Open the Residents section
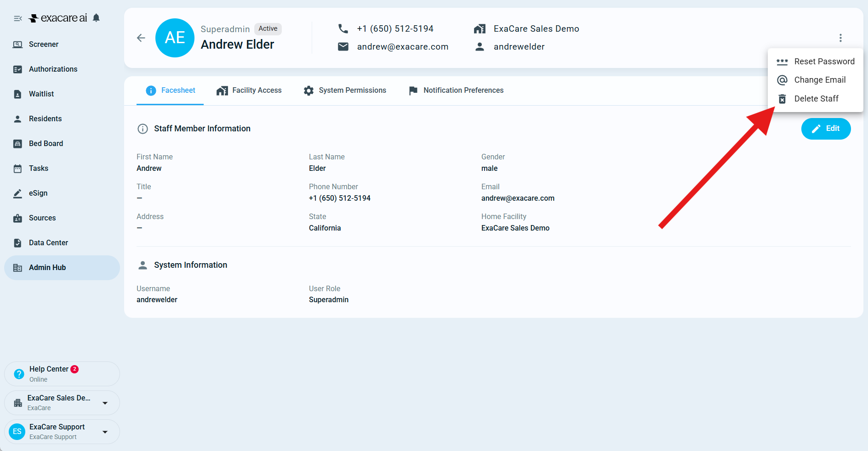This screenshot has height=451, width=868. (x=62, y=119)
